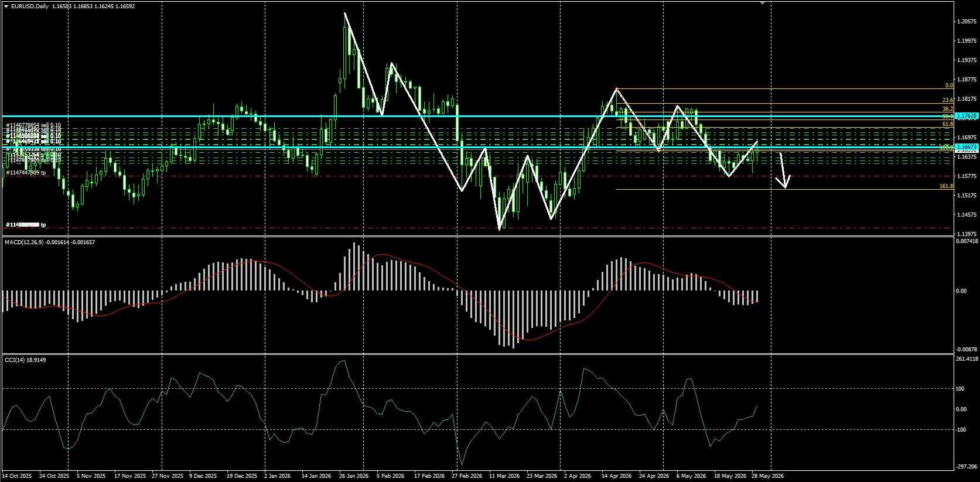The height and width of the screenshot is (482, 980).
Task: Click the -0.00878 MACD scale value
Action: click(967, 350)
